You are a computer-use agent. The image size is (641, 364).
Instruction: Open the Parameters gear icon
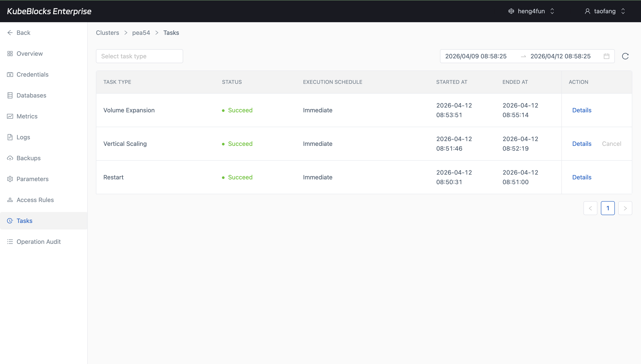pos(10,179)
